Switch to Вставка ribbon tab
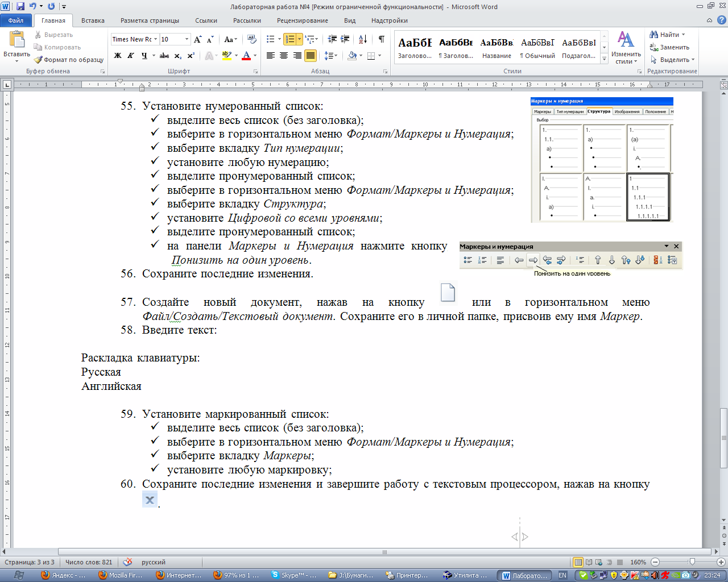Image resolution: width=728 pixels, height=582 pixels. pos(93,20)
